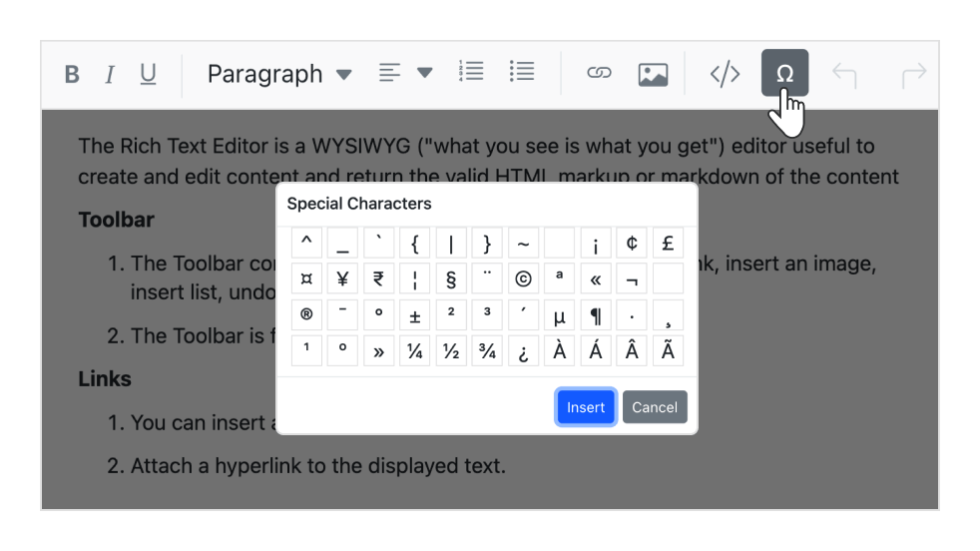Open the source code view icon
The image size is (980, 551).
click(x=725, y=74)
